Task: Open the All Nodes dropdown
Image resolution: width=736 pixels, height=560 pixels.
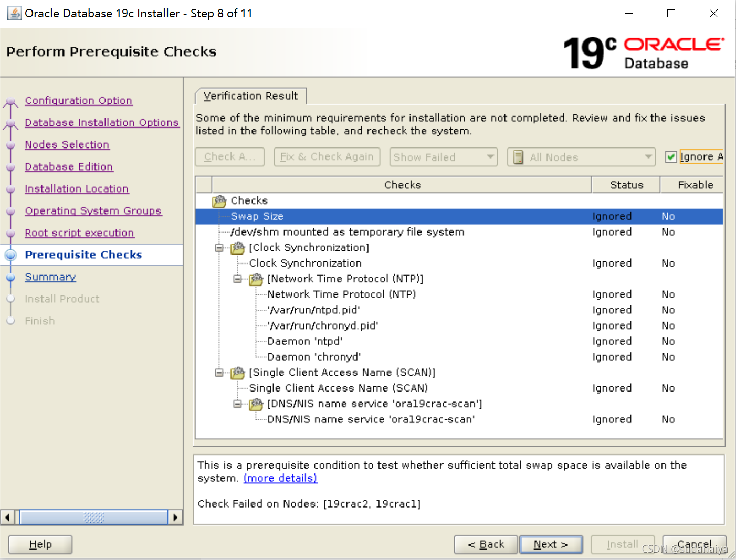Action: pyautogui.click(x=581, y=157)
